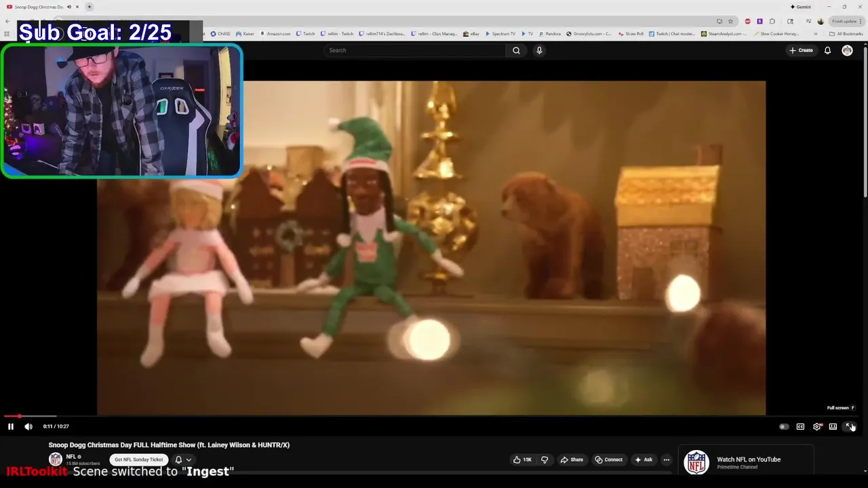Open the eBay bookmark
The width and height of the screenshot is (868, 488).
coord(471,33)
